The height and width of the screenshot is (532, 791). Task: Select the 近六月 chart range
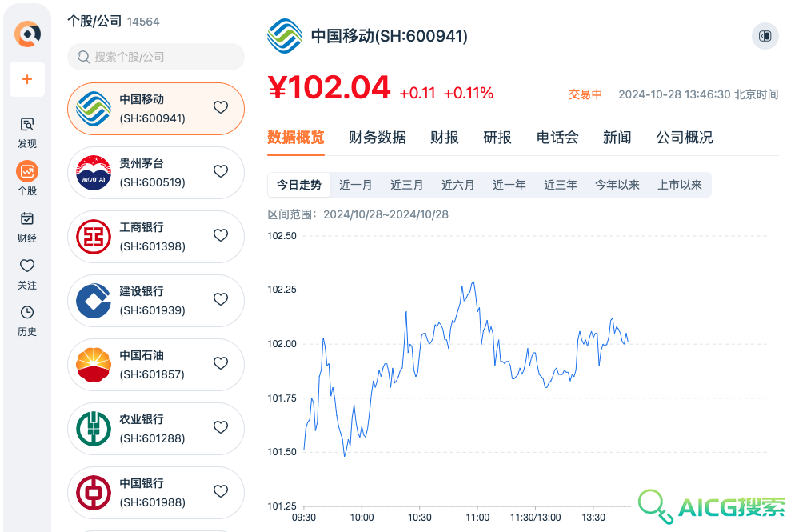point(458,185)
